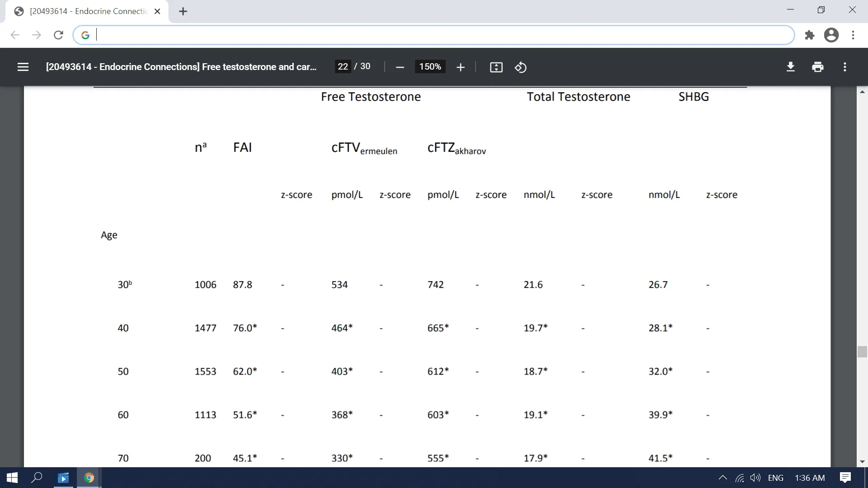Click the cFTZakharov column header

[x=457, y=148]
